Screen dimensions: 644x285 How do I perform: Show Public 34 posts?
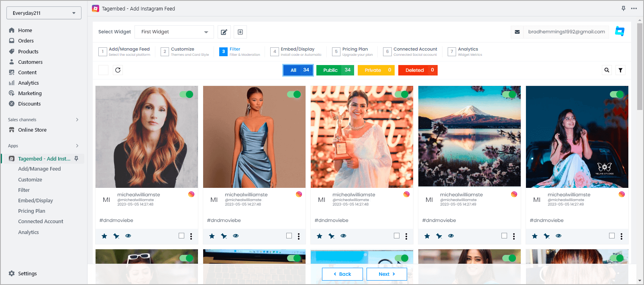(x=335, y=70)
